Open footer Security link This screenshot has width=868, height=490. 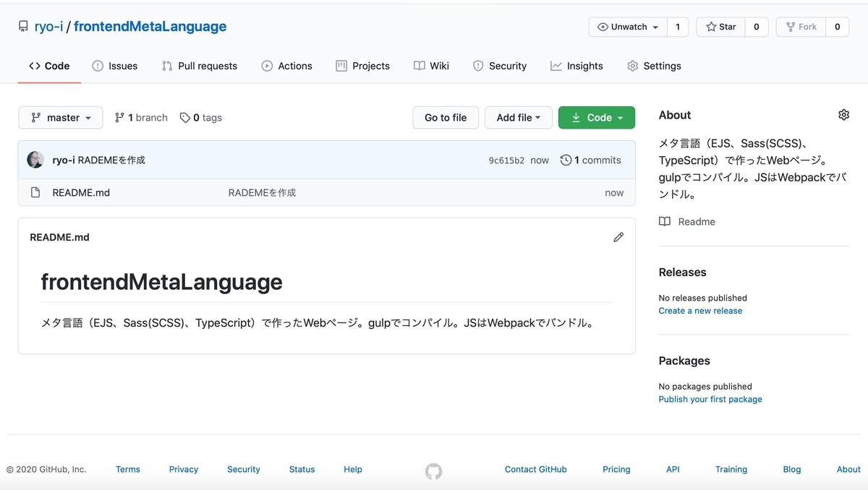244,470
